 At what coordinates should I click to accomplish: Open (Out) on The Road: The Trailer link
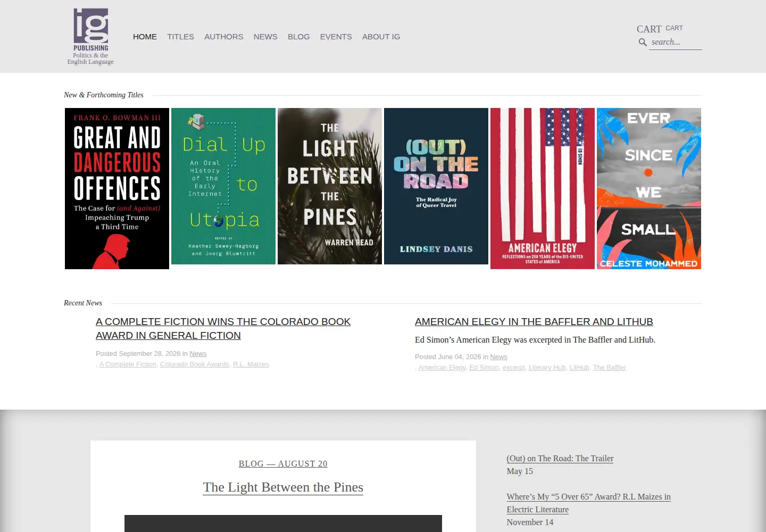[560, 459]
